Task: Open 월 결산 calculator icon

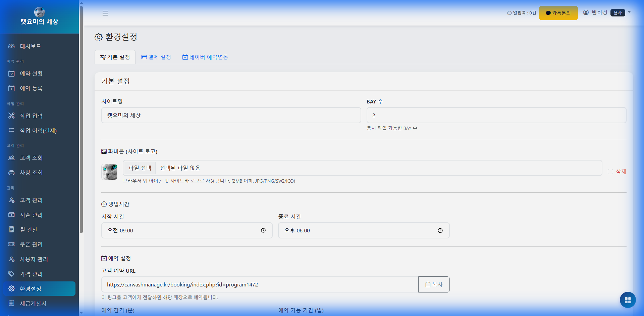Action: [11, 230]
